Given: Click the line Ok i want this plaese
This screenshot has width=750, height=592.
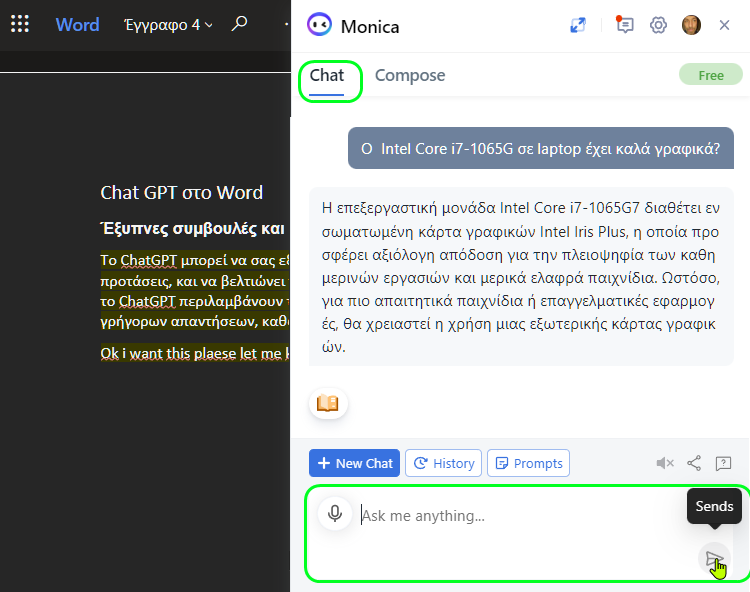Looking at the screenshot, I should coord(195,353).
